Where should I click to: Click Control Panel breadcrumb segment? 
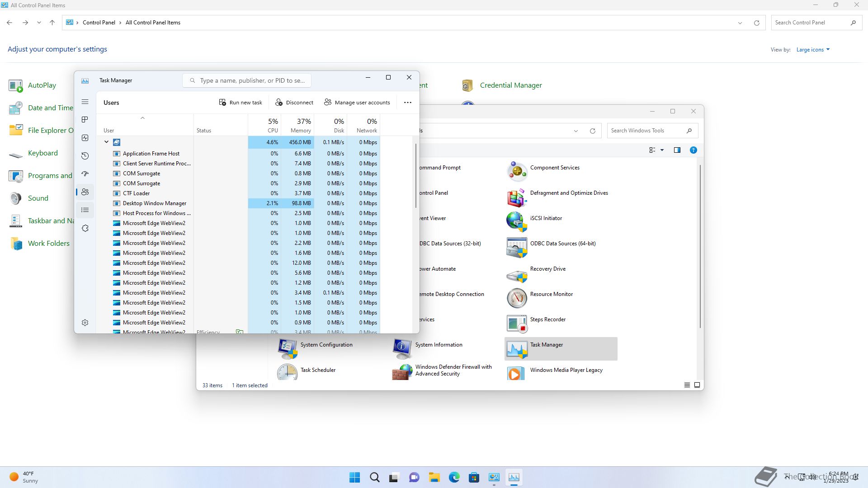click(x=99, y=23)
